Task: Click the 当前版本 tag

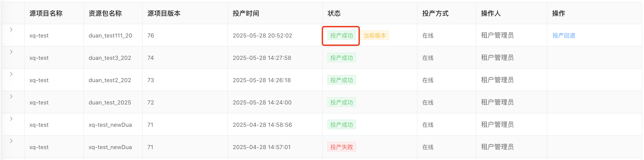Action: click(x=375, y=36)
